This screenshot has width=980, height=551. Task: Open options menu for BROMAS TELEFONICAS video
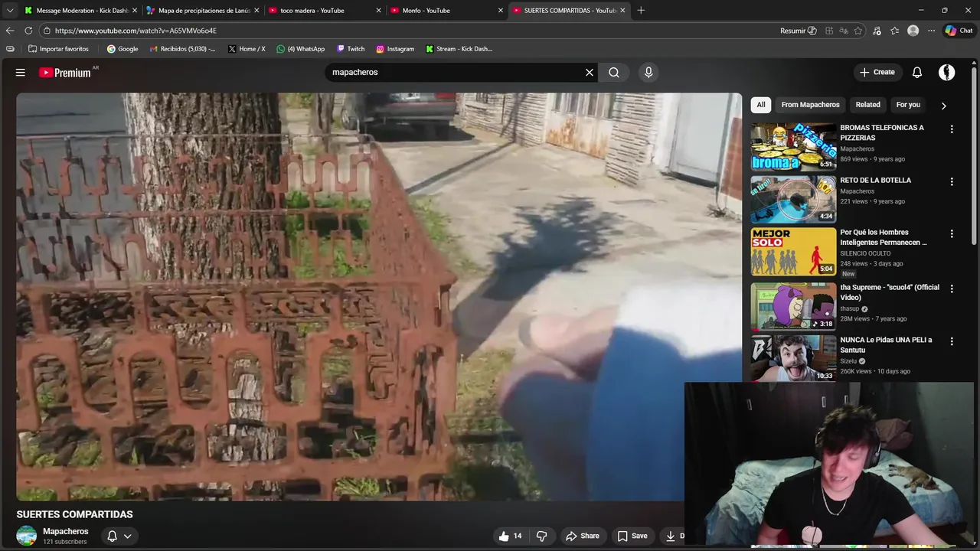tap(952, 129)
